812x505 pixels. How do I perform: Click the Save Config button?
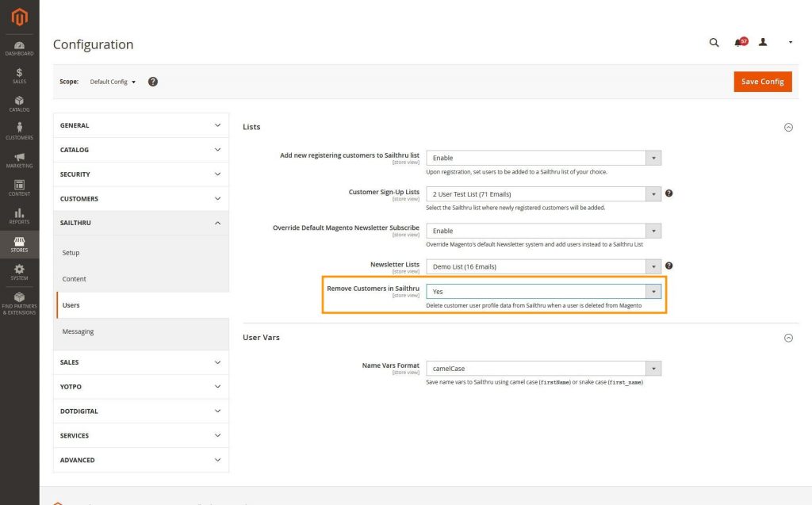coord(762,82)
